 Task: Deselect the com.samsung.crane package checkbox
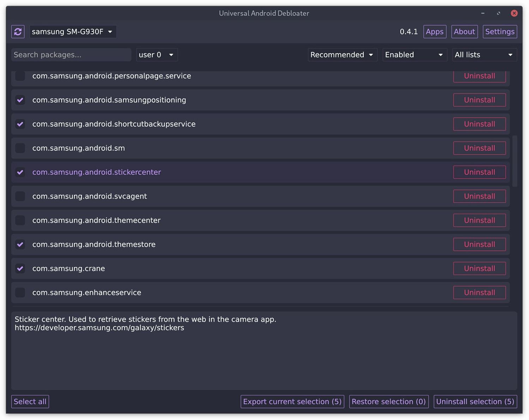click(x=20, y=269)
